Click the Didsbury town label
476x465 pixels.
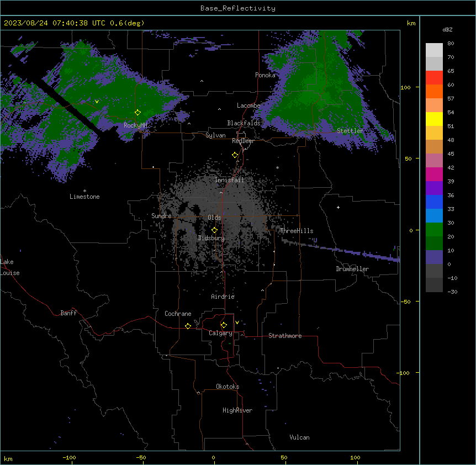(x=211, y=238)
